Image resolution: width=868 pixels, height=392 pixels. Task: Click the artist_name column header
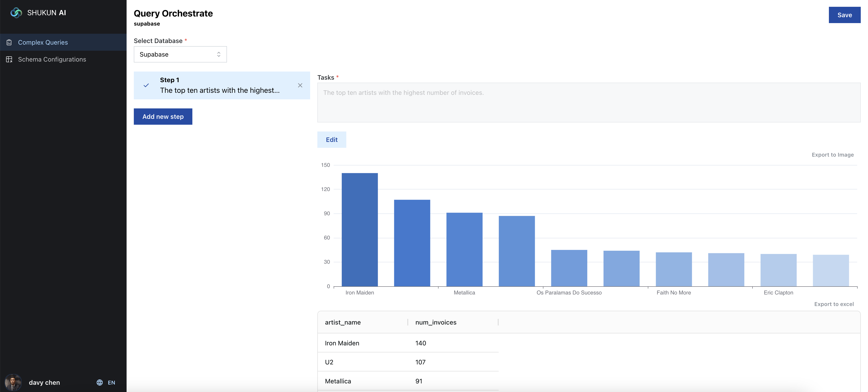tap(343, 322)
